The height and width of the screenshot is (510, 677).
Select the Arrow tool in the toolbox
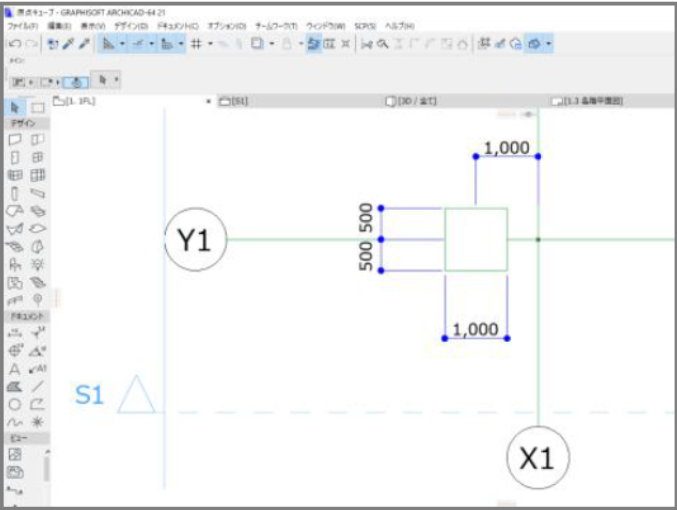coord(15,107)
